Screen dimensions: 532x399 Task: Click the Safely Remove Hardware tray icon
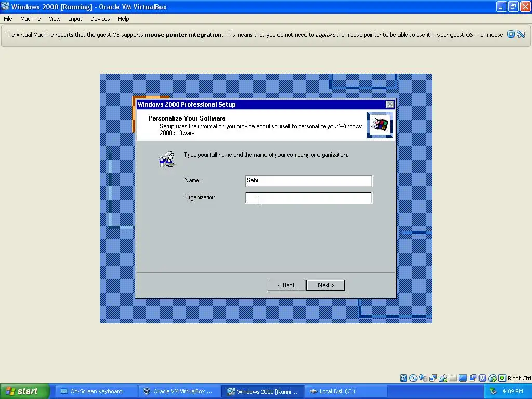(x=494, y=391)
